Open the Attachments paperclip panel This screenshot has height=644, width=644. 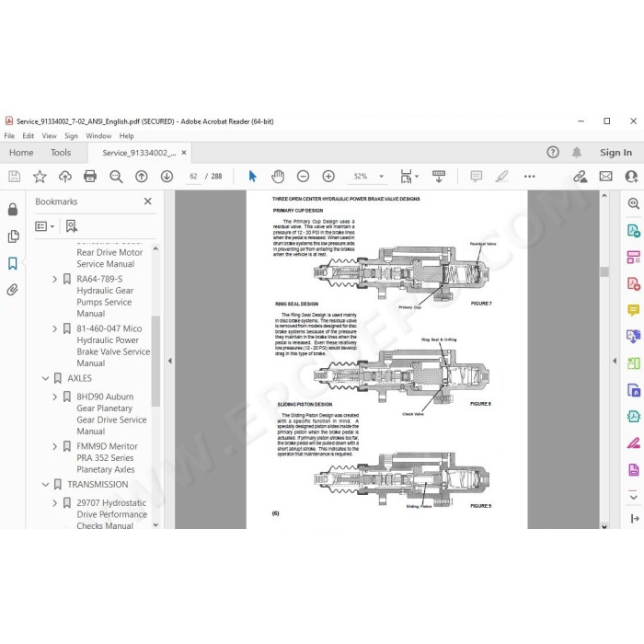[13, 290]
